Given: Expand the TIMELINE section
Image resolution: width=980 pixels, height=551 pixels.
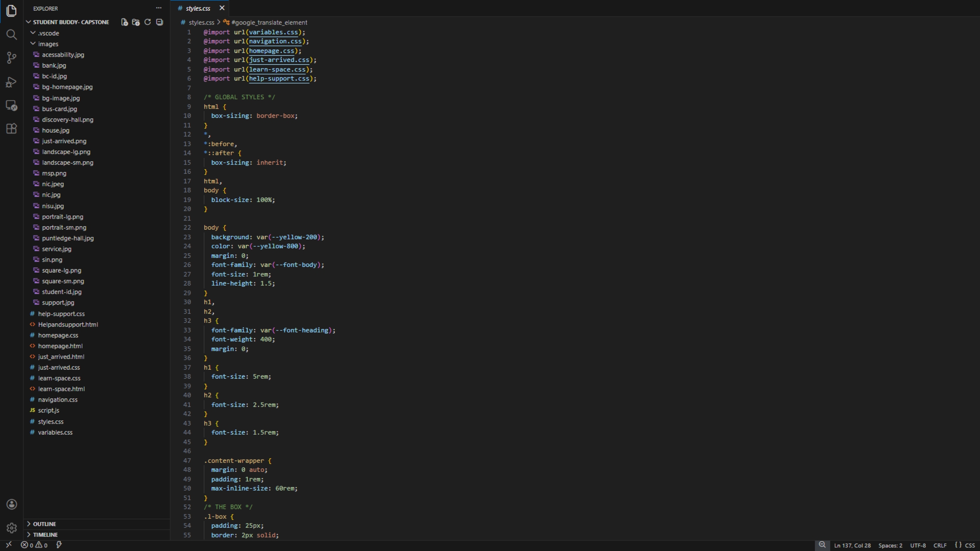Looking at the screenshot, I should [x=45, y=535].
